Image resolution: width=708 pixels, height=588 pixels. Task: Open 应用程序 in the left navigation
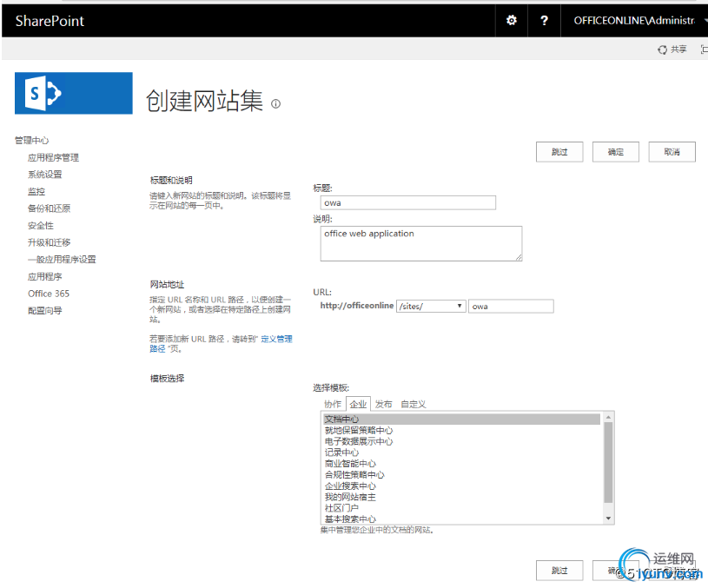44,276
